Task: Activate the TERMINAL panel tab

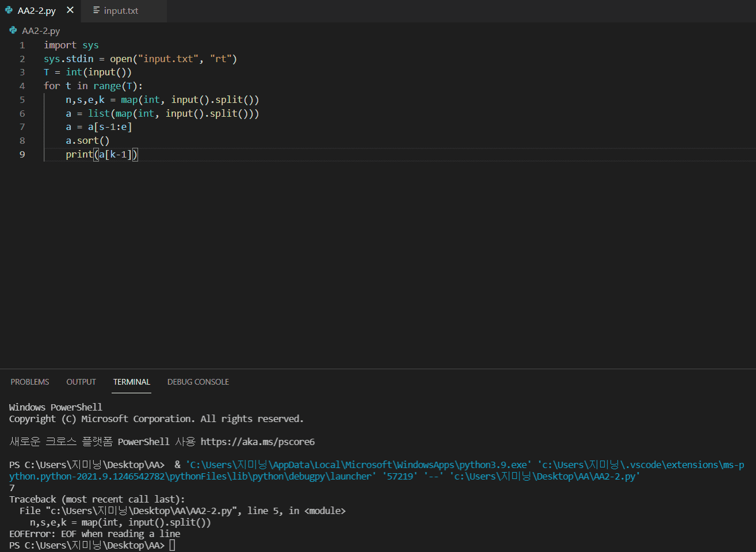Action: 131,382
